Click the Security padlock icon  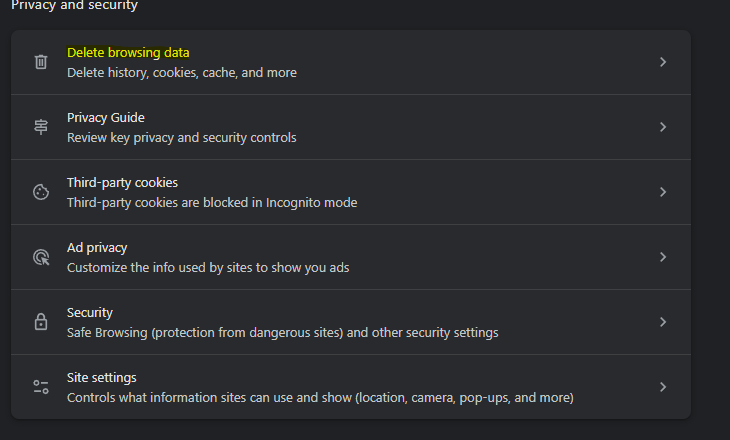pos(41,322)
